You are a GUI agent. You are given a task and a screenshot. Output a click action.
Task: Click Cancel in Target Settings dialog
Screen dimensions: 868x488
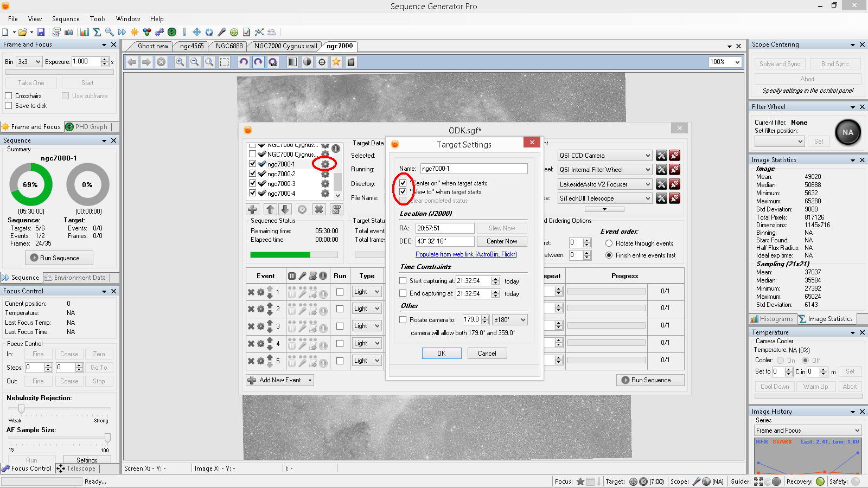487,354
